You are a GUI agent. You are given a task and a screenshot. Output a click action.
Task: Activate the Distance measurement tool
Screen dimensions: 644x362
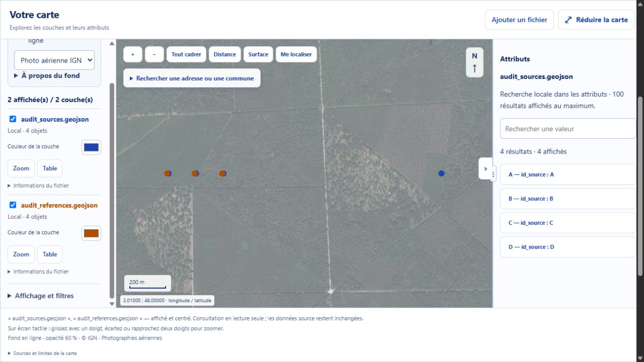point(225,54)
